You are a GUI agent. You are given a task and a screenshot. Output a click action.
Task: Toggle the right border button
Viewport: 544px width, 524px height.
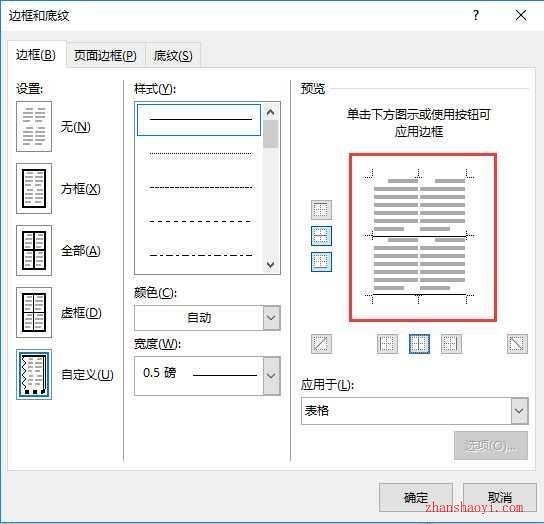tap(451, 344)
